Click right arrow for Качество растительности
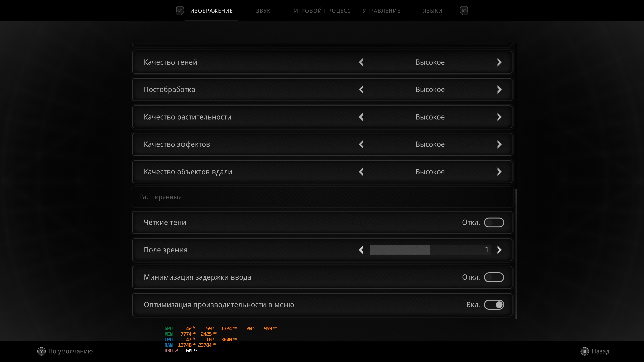 (499, 117)
